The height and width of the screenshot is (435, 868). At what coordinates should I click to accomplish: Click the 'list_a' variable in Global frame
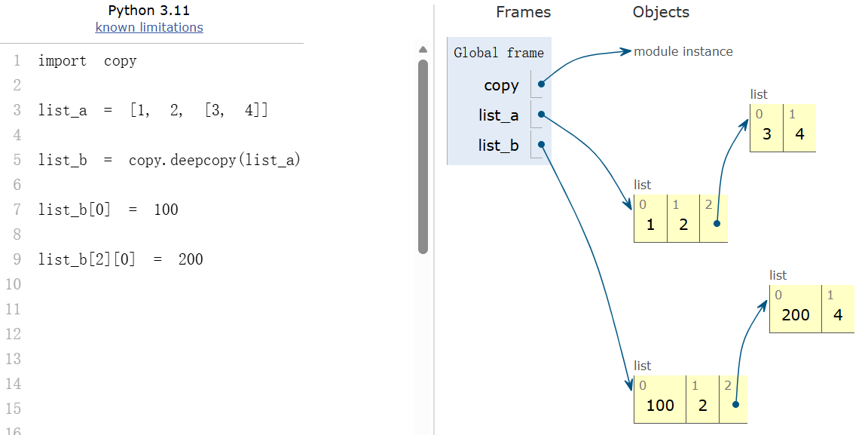pyautogui.click(x=498, y=115)
